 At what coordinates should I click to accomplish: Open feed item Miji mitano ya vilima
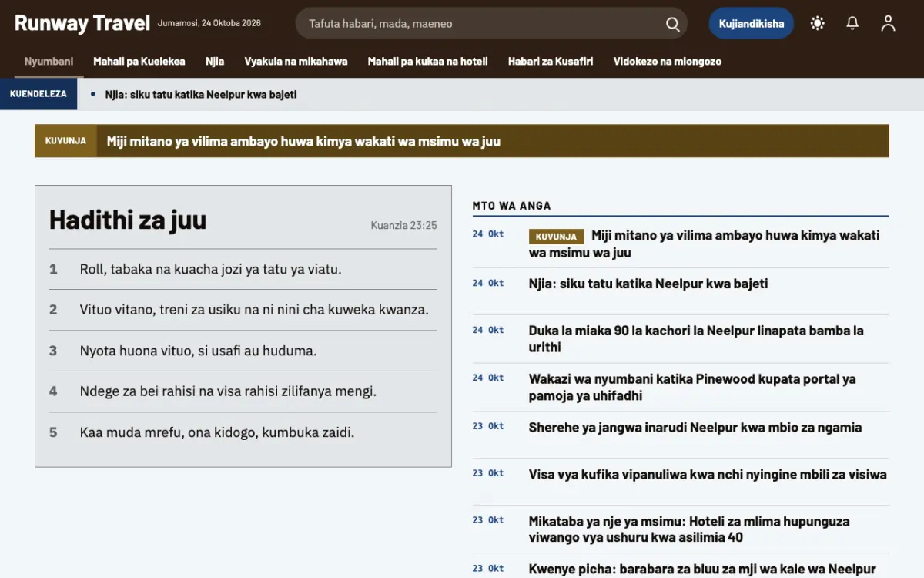point(705,244)
